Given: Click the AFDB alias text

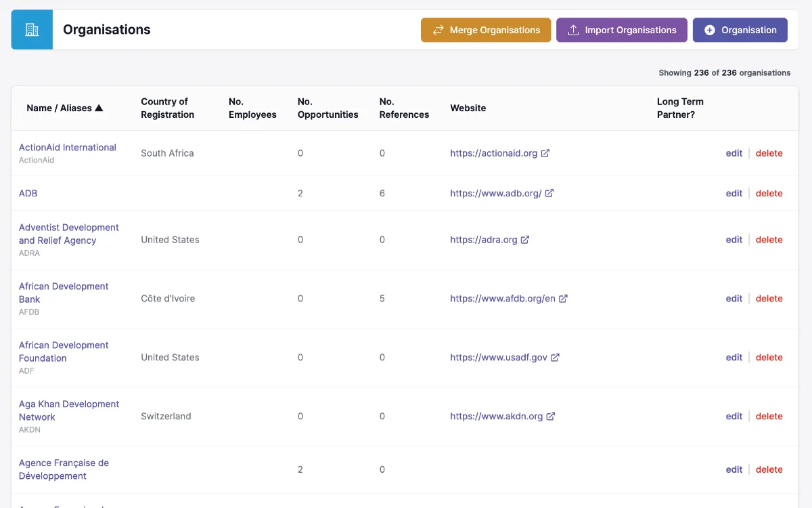Looking at the screenshot, I should click(x=29, y=312).
